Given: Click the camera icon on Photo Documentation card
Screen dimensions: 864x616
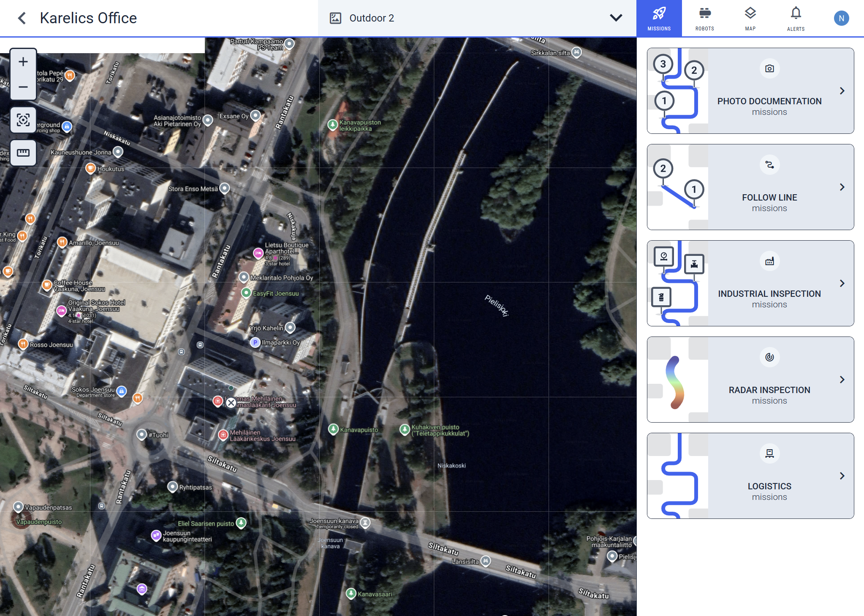Looking at the screenshot, I should [x=769, y=68].
